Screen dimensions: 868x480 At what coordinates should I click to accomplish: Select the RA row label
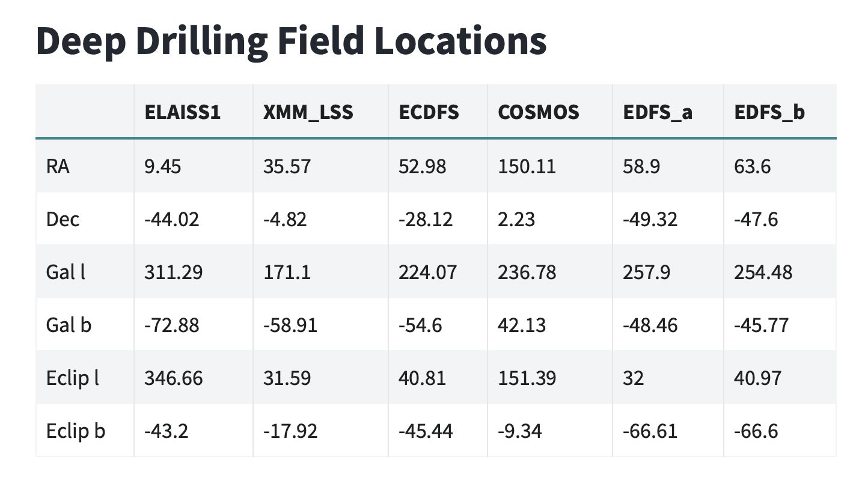58,166
